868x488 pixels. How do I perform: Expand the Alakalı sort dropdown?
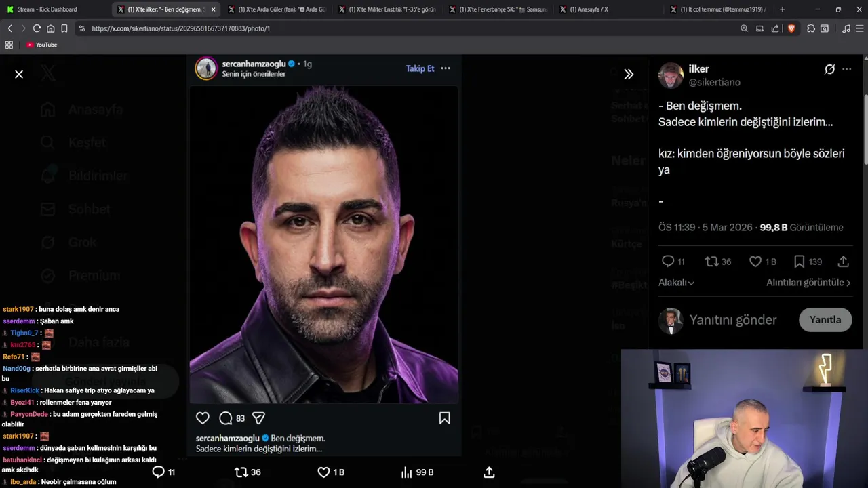click(676, 283)
